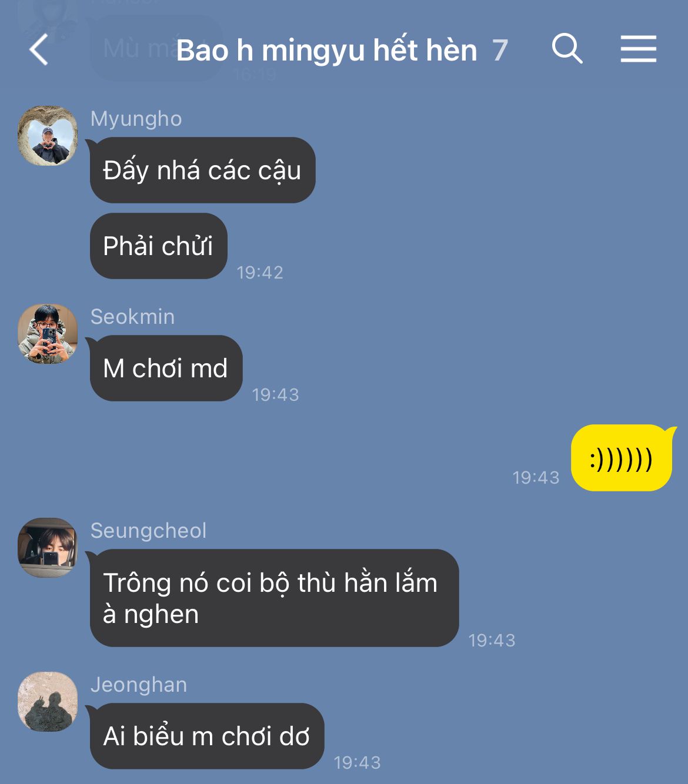Tap the 'Đấy nhá các cậu' message bubble
This screenshot has height=784, width=688.
[x=203, y=170]
